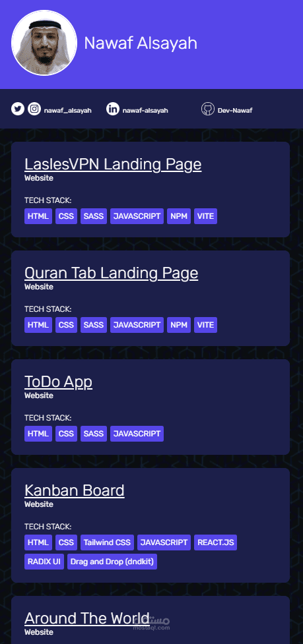Open the Quran Tab Landing Page link
This screenshot has width=303, height=644.
click(112, 273)
